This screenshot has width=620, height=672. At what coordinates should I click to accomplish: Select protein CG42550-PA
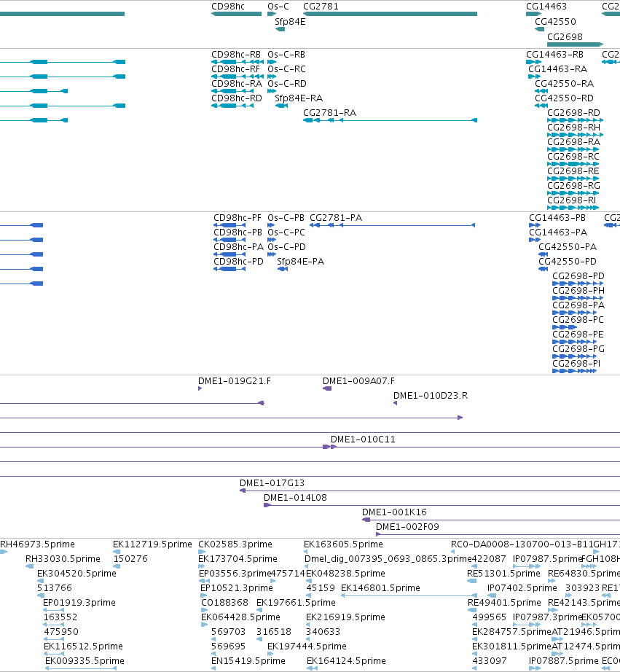(568, 247)
